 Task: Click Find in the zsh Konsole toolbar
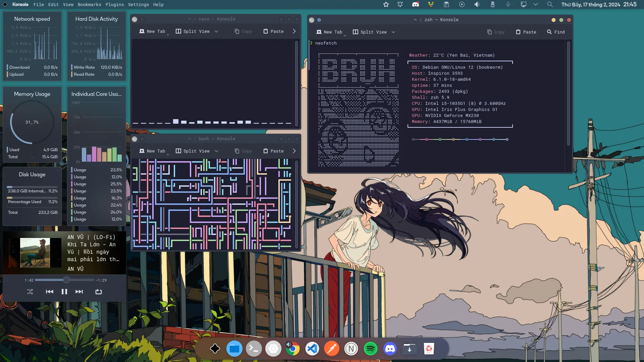coord(556,32)
